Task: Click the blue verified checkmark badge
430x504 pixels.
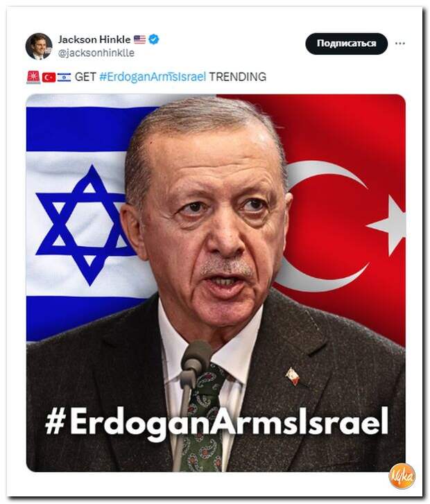Action: click(x=154, y=40)
